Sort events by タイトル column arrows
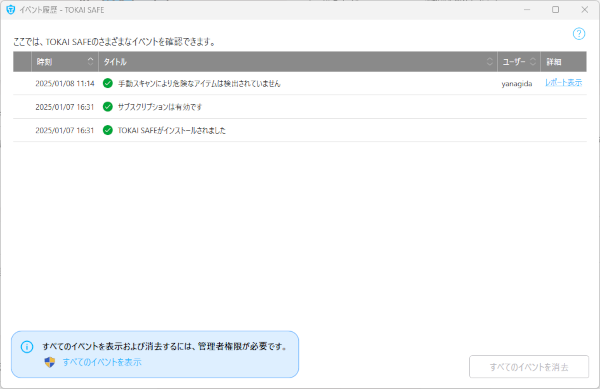This screenshot has height=389, width=600. pyautogui.click(x=489, y=61)
